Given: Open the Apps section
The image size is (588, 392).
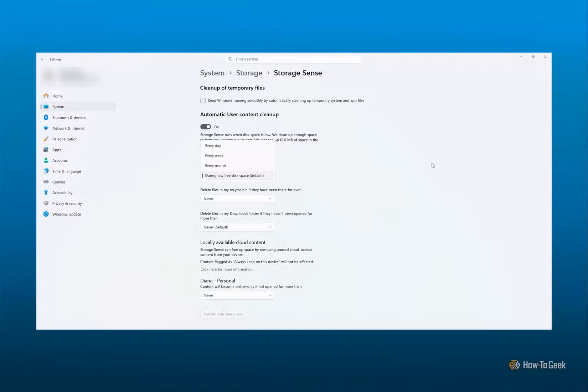Looking at the screenshot, I should tap(78, 150).
